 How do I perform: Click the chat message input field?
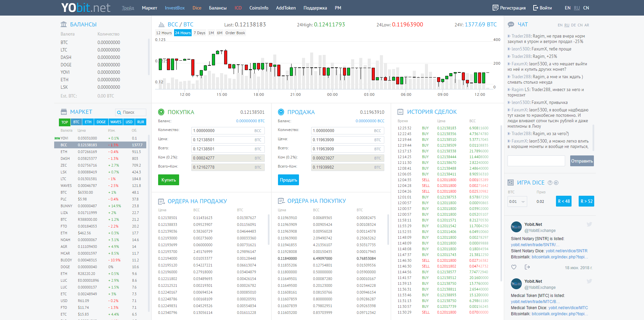[536, 161]
